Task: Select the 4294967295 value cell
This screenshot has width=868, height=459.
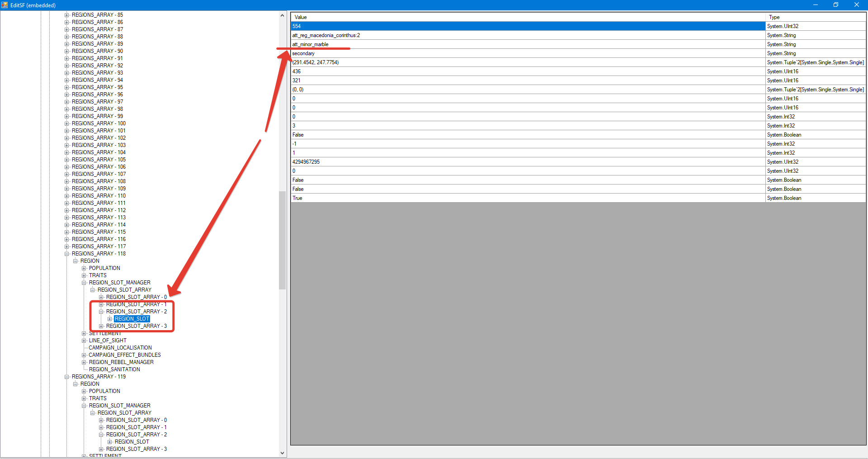Action: click(x=528, y=162)
